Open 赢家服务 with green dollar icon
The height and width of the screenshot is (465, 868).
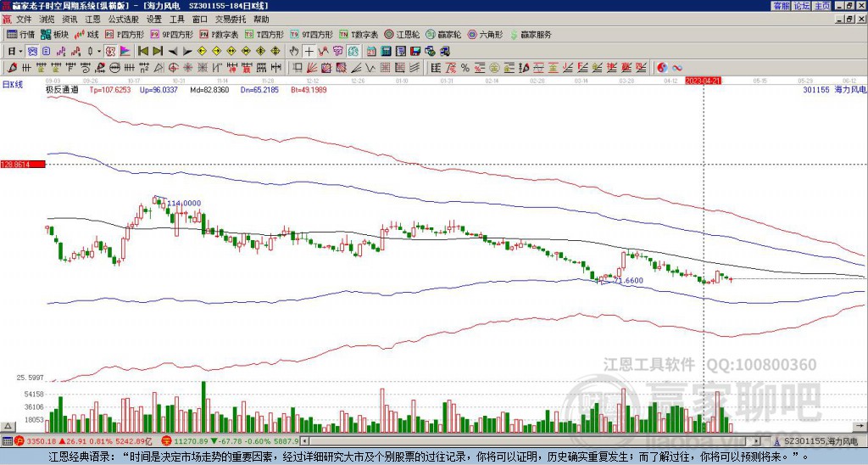(531, 34)
